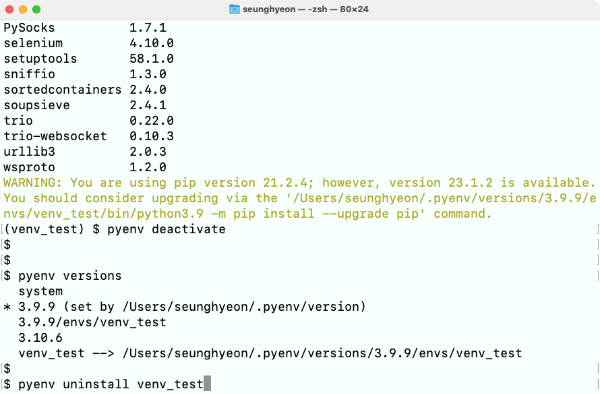The height and width of the screenshot is (394, 600).
Task: Click trio version '0.22.0'
Action: pyautogui.click(x=152, y=121)
